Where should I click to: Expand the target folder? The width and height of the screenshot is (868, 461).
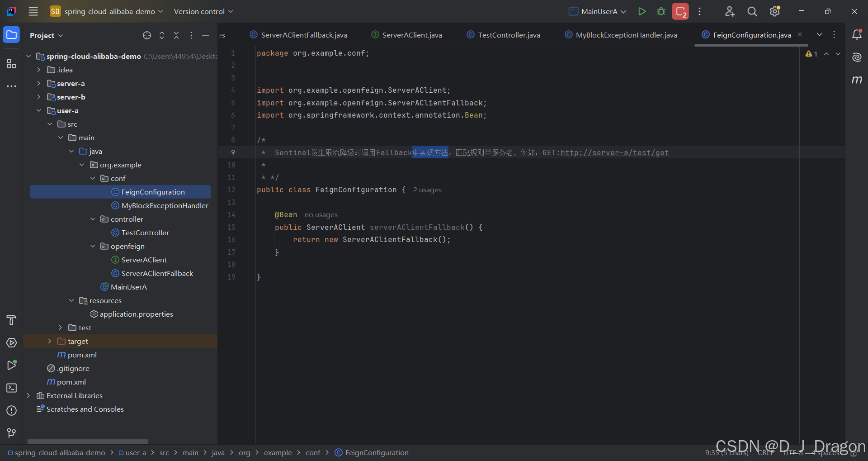coord(50,341)
